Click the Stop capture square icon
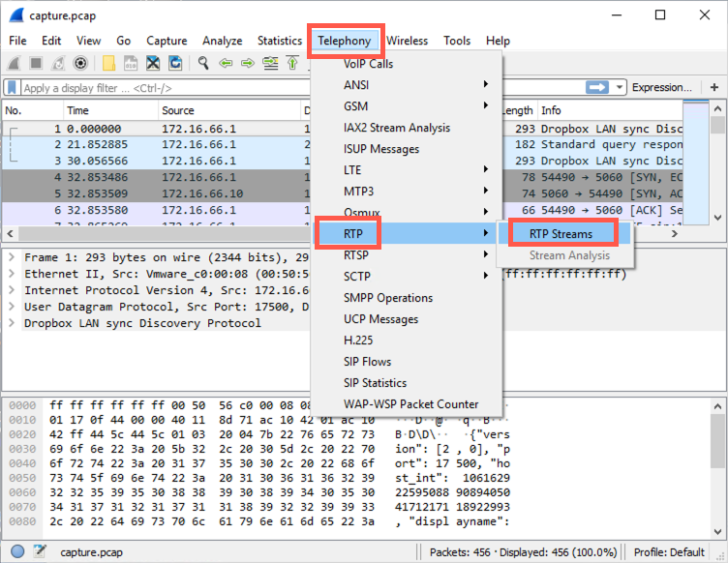 point(36,63)
